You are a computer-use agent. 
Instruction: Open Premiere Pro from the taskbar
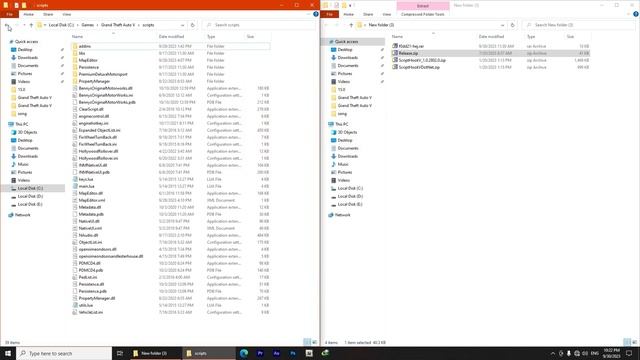pyautogui.click(x=260, y=353)
